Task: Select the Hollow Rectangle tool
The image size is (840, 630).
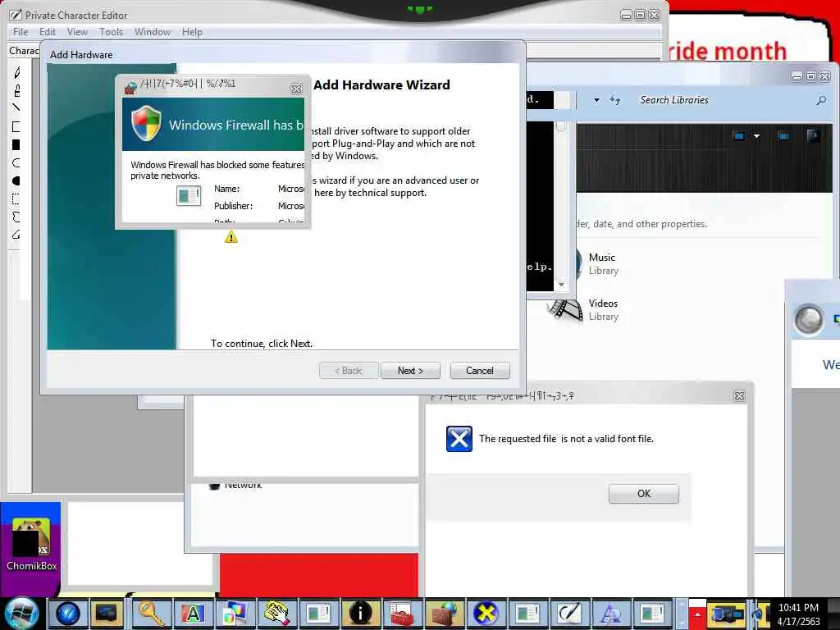Action: pyautogui.click(x=16, y=127)
